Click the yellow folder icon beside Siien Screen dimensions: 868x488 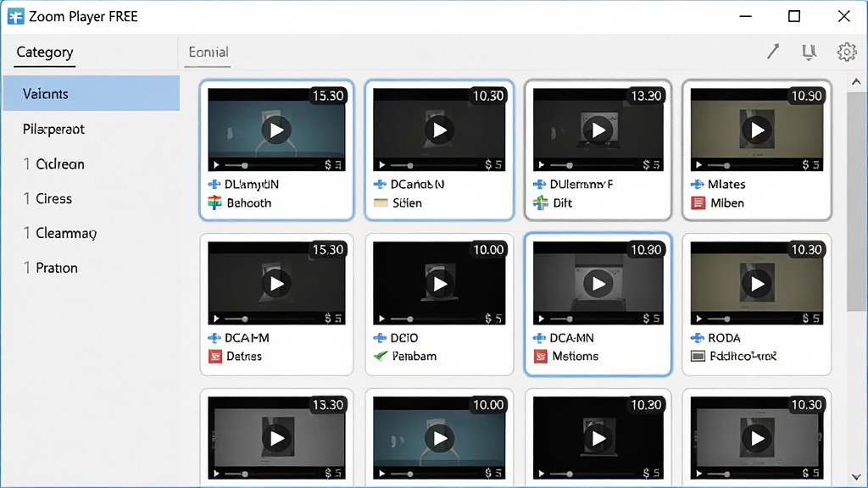381,203
